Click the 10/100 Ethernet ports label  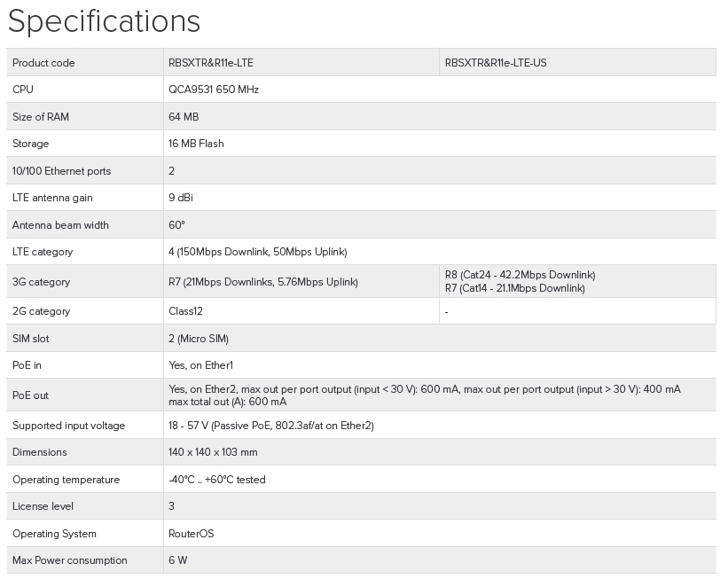click(62, 171)
